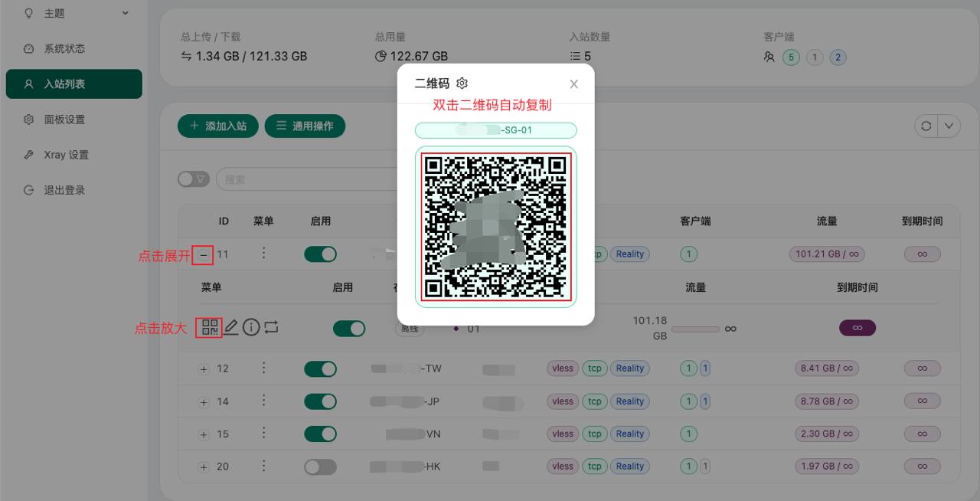
Task: Focus the 搜索 search field
Action: [x=306, y=179]
